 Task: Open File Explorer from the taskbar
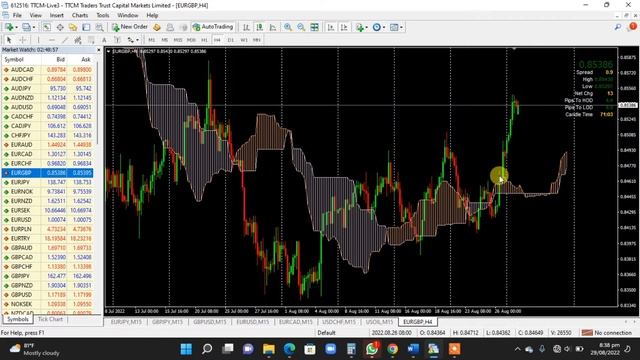[x=269, y=349]
